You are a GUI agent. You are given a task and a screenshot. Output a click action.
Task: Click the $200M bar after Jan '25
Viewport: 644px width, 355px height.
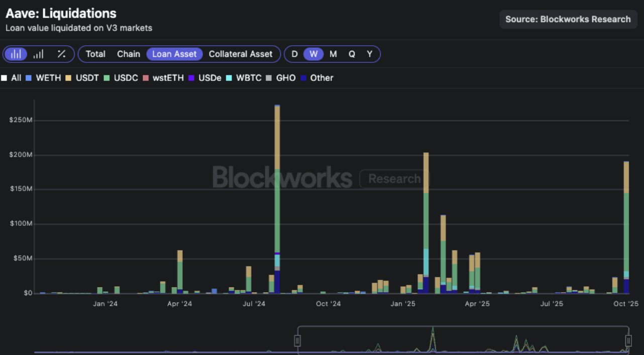[426, 223]
